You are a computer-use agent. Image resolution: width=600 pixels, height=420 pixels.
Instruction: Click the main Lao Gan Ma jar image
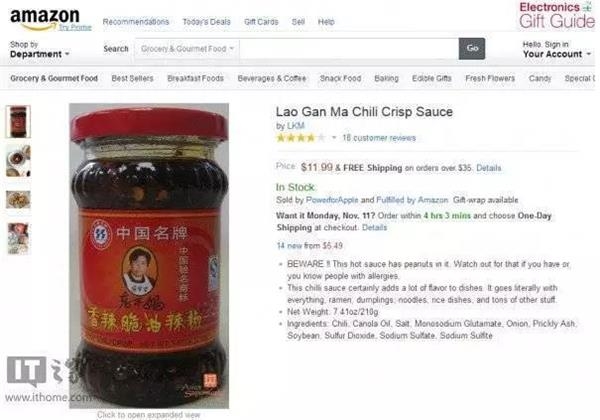point(149,256)
